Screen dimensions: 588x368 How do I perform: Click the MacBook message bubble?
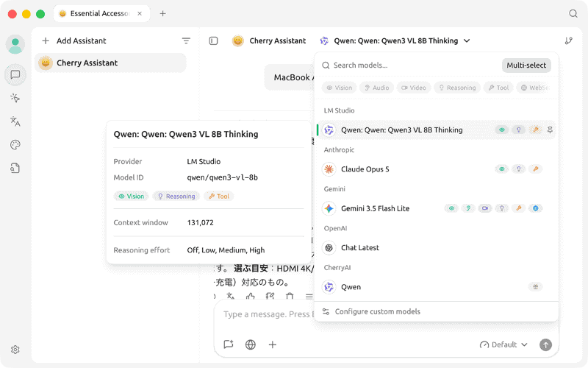pos(289,77)
